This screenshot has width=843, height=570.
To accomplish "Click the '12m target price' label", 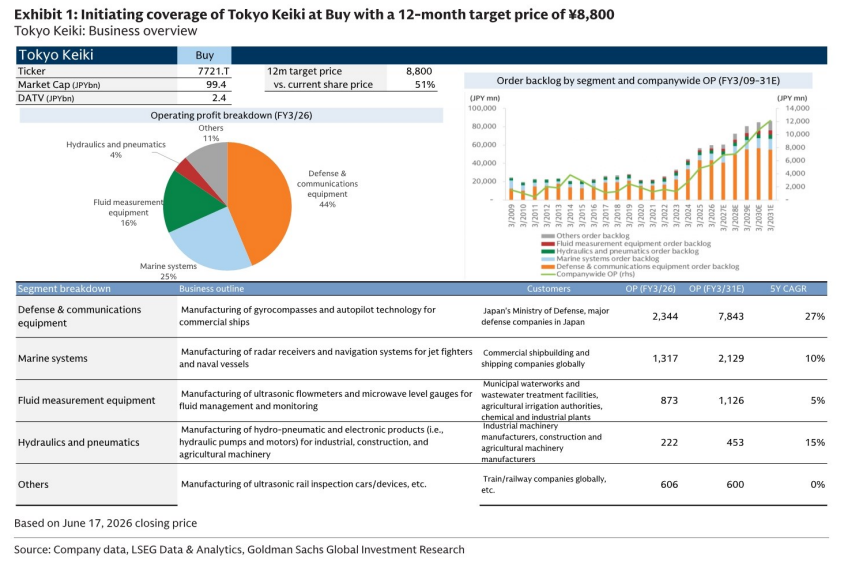I will tap(304, 71).
